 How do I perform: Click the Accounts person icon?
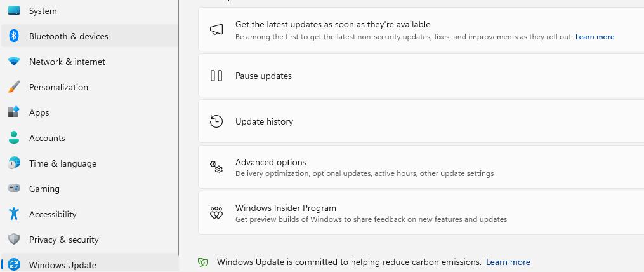pyautogui.click(x=14, y=138)
